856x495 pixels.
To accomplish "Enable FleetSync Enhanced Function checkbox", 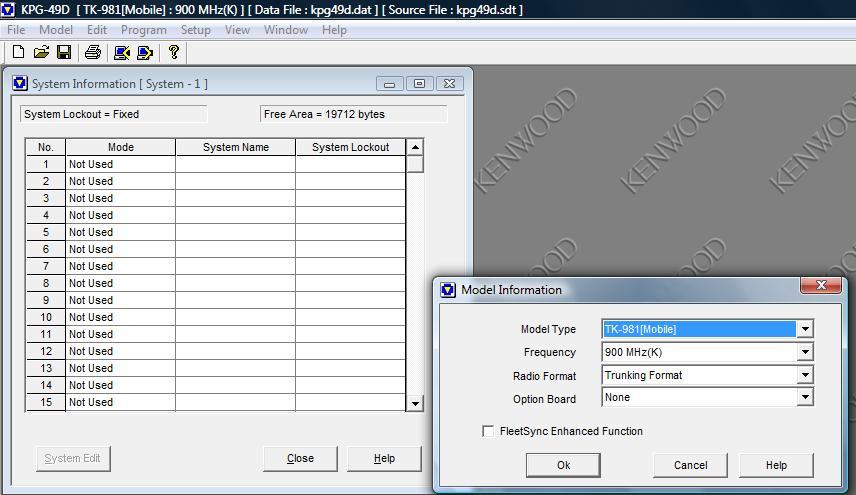I will (x=488, y=431).
